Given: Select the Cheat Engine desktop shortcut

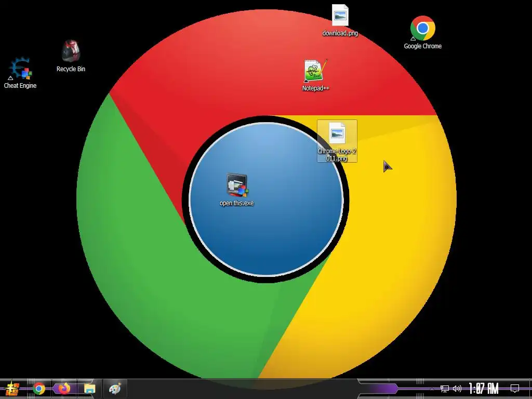Looking at the screenshot, I should point(20,73).
